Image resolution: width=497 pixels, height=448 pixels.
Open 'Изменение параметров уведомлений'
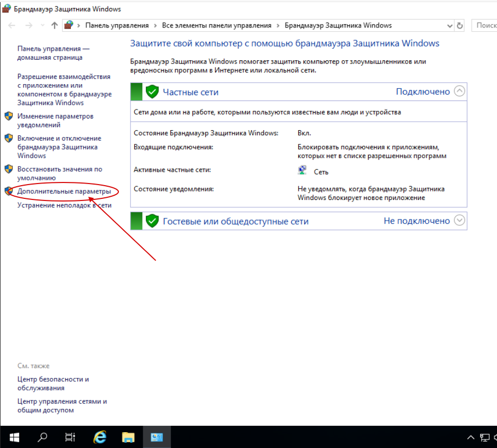[x=55, y=121]
